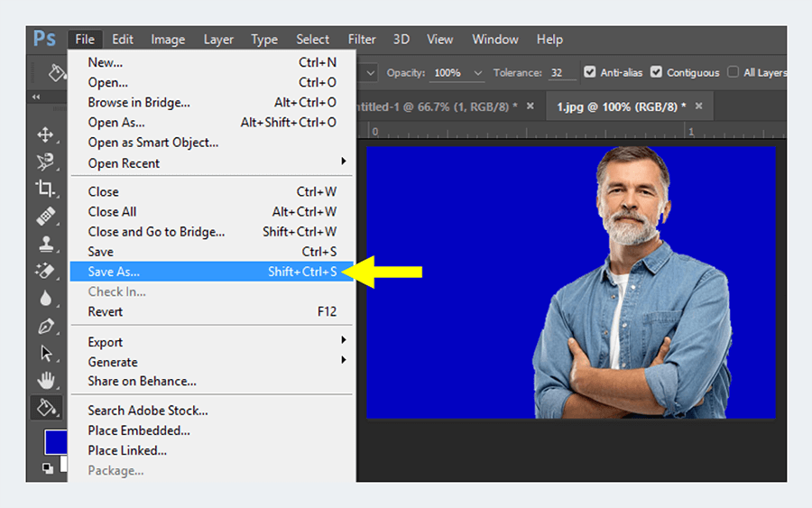Viewport: 812px width, 508px height.
Task: Choose Save As... from File menu
Action: (212, 272)
